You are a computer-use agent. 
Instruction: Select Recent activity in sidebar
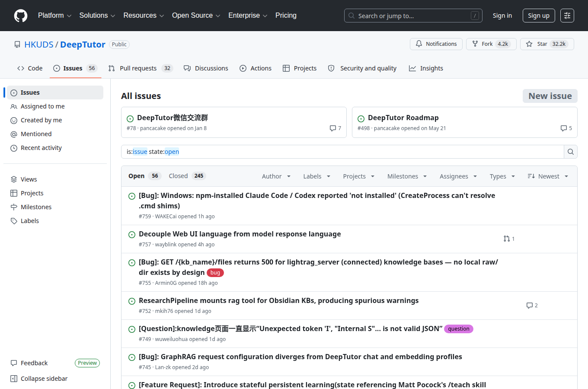pos(55,148)
